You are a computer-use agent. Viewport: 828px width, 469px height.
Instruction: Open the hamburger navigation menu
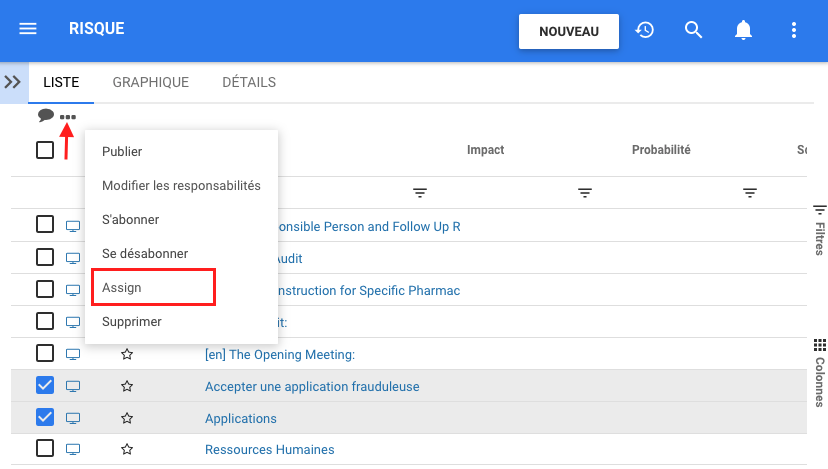pos(28,29)
